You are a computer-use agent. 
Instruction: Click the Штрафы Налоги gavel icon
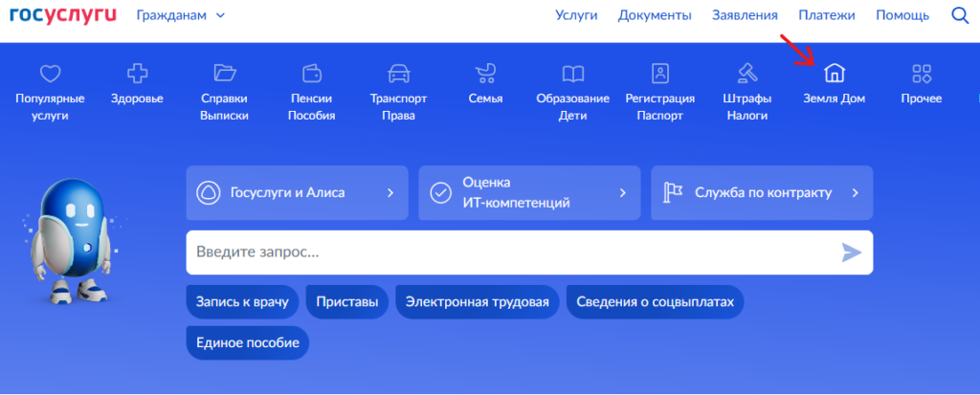pyautogui.click(x=747, y=74)
